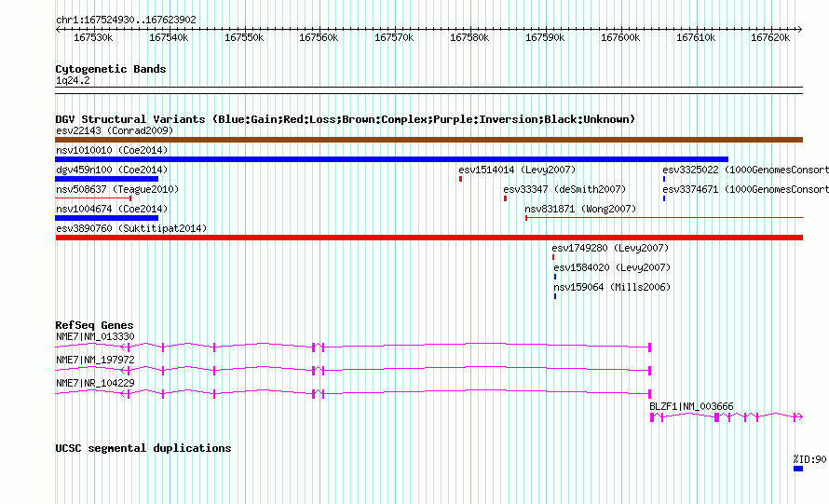Click the BLZF1|NM_003666 gene label
829x504 pixels.
pyautogui.click(x=691, y=406)
